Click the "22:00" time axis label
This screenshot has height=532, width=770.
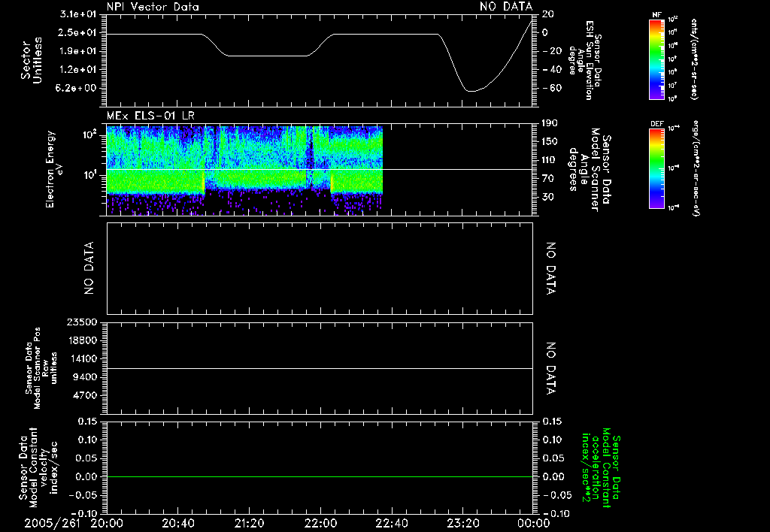click(x=320, y=523)
